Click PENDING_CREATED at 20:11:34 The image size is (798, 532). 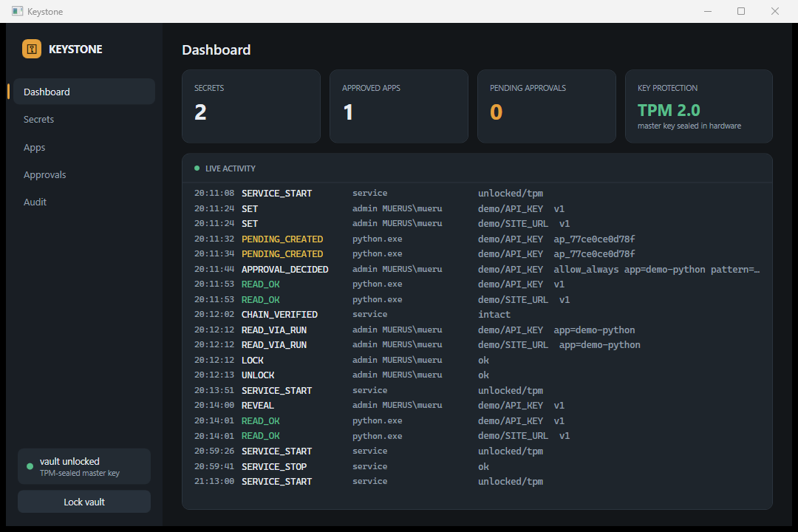point(282,254)
